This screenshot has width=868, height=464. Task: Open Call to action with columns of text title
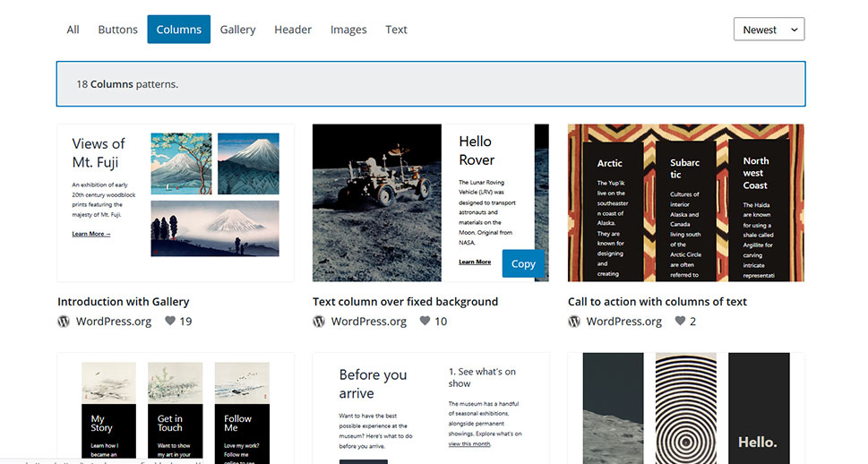(657, 302)
